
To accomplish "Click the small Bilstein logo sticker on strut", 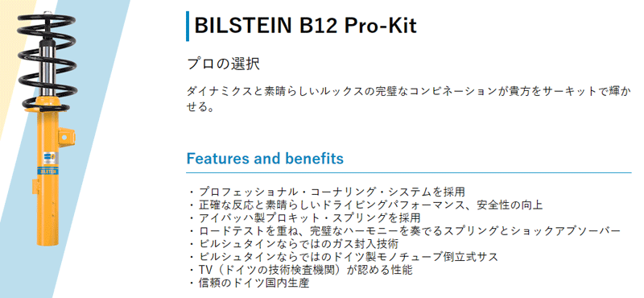I will [x=49, y=156].
